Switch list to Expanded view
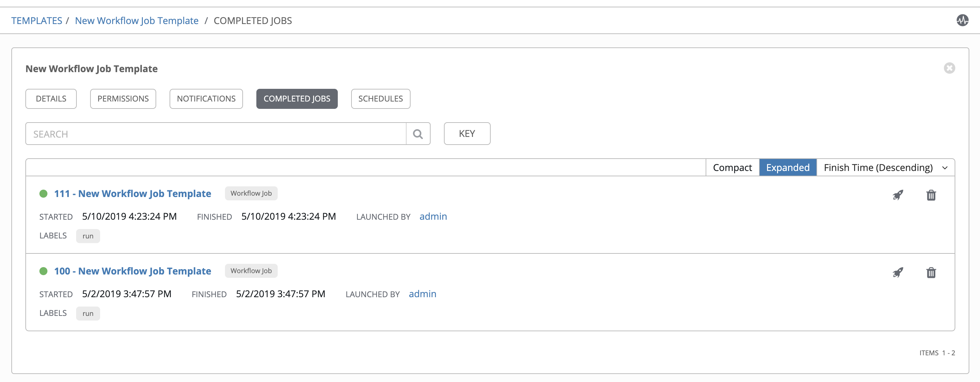 click(x=787, y=168)
